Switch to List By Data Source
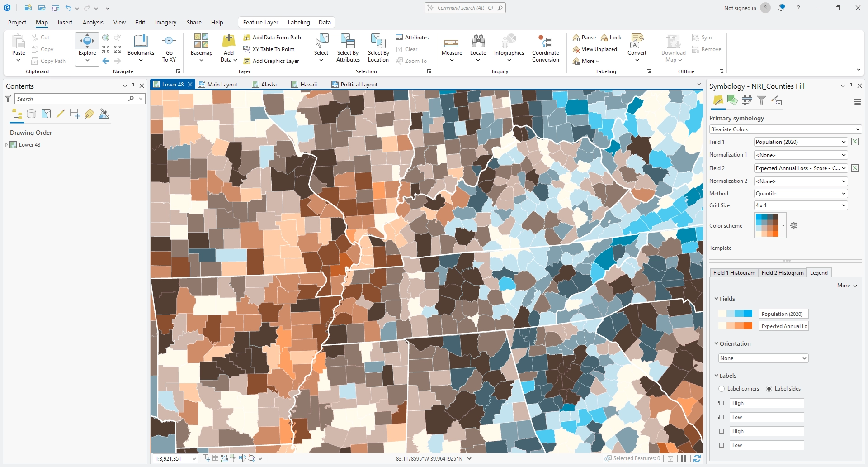The image size is (868, 467). 32,114
